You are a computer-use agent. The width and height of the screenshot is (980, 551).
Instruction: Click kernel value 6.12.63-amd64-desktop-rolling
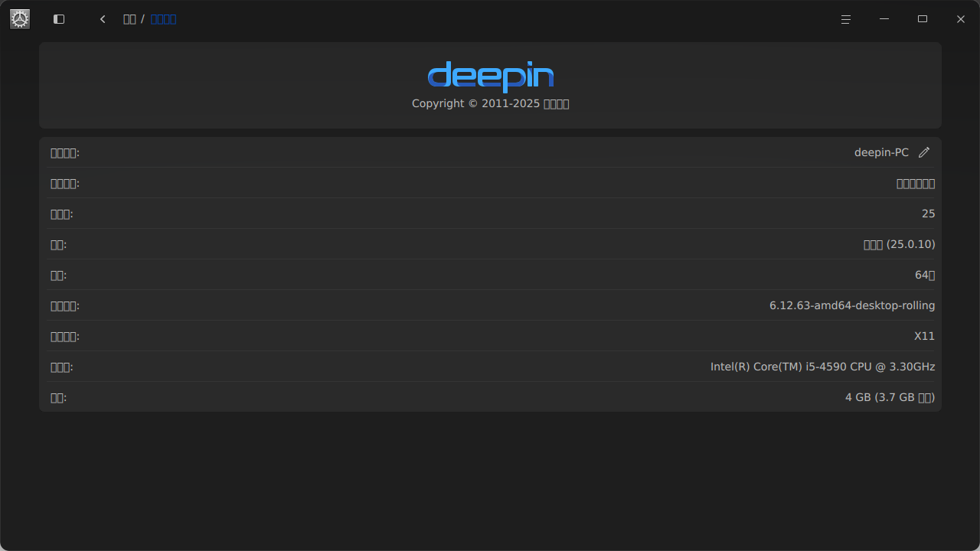coord(852,305)
